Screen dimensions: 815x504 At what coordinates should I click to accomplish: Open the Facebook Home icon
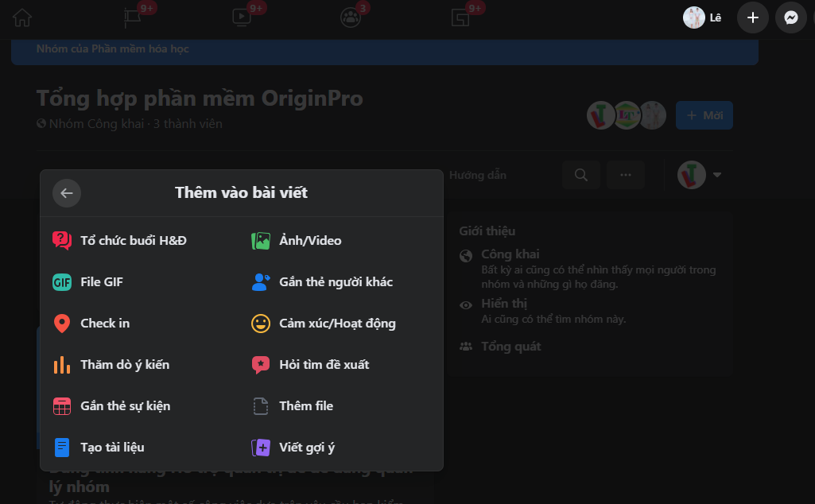click(21, 17)
